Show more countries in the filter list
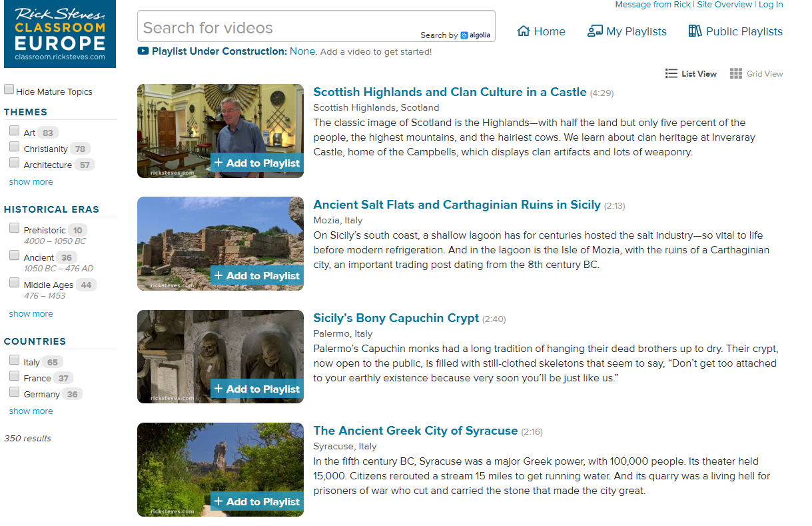The height and width of the screenshot is (526, 812). (31, 411)
